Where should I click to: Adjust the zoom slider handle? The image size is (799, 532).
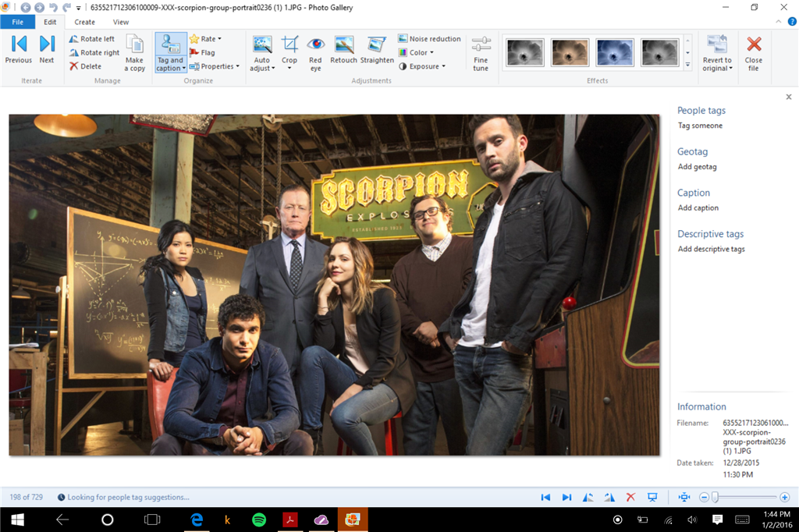tap(715, 498)
